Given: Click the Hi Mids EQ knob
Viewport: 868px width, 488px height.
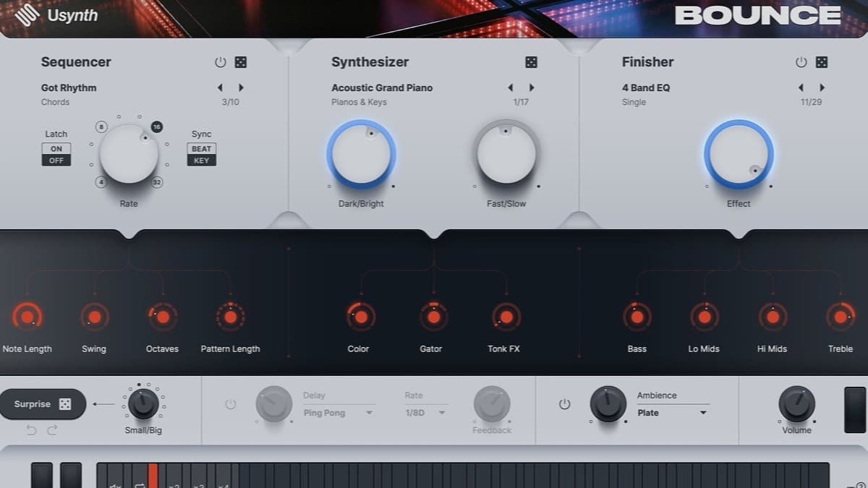Looking at the screenshot, I should (x=772, y=317).
